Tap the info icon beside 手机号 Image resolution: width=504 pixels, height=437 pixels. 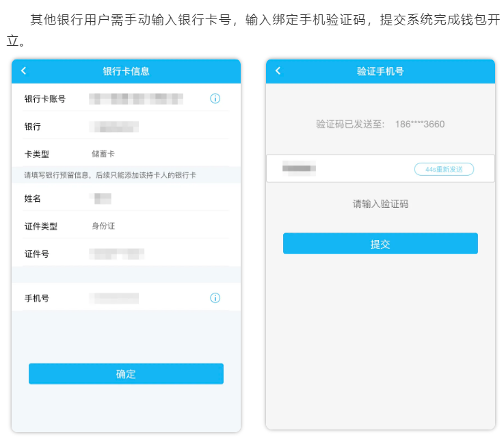coord(215,298)
